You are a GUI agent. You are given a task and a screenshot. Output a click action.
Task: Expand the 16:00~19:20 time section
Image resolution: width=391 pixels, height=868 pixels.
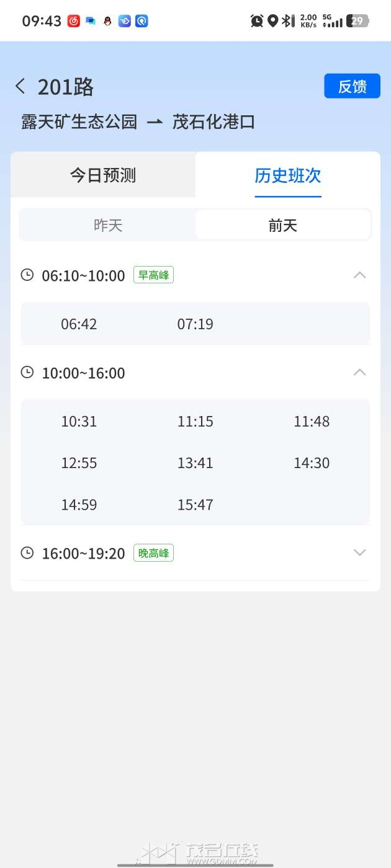[x=359, y=552]
